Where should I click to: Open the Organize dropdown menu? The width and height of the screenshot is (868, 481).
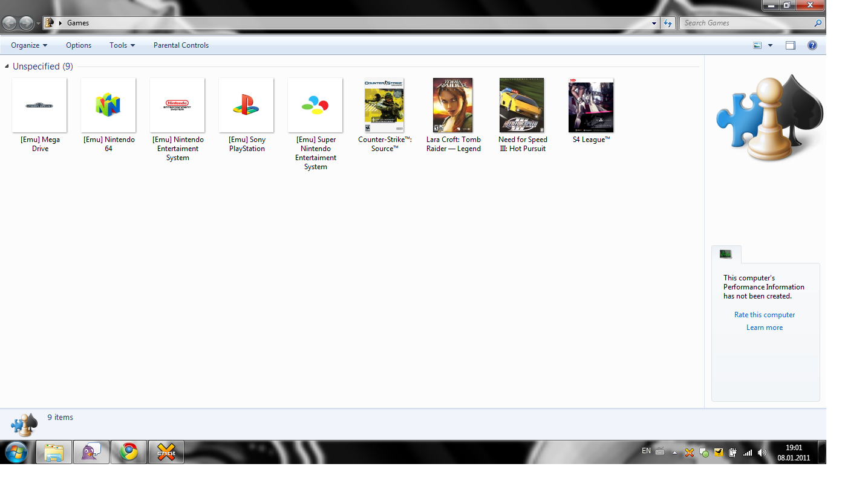[x=28, y=45]
